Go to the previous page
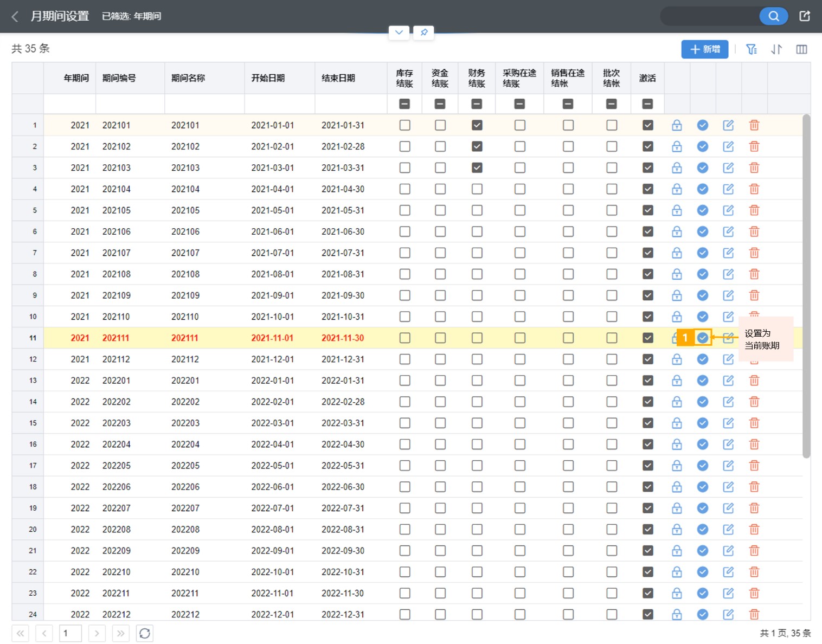Screen dimensions: 822x644 [44, 633]
